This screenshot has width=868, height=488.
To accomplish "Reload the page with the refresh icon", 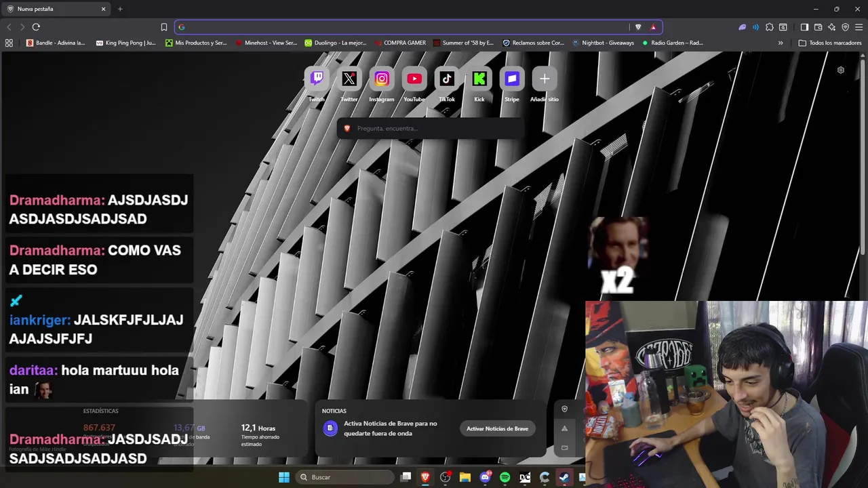I will pyautogui.click(x=36, y=27).
